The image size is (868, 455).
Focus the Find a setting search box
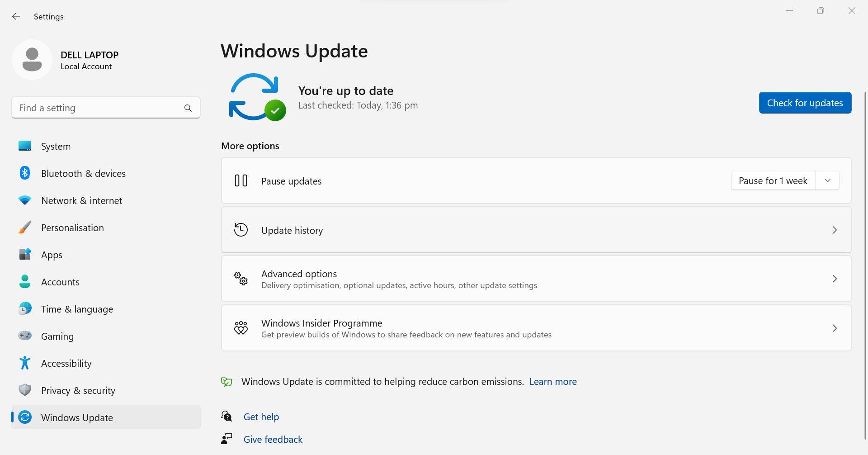106,108
